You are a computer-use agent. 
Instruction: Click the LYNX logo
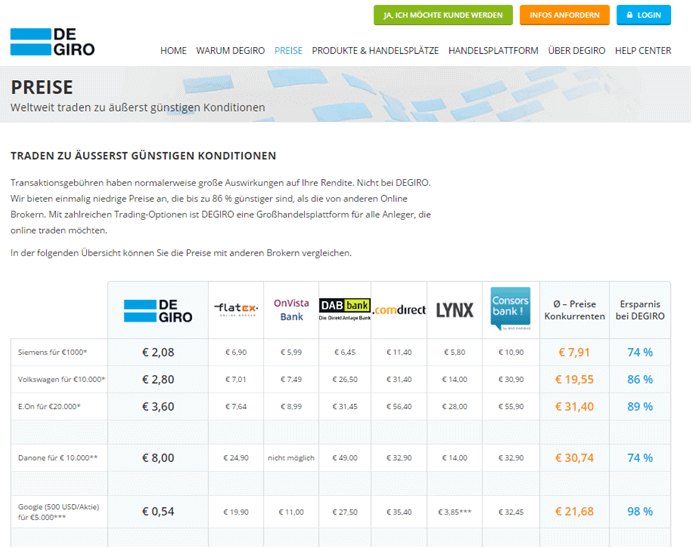455,310
